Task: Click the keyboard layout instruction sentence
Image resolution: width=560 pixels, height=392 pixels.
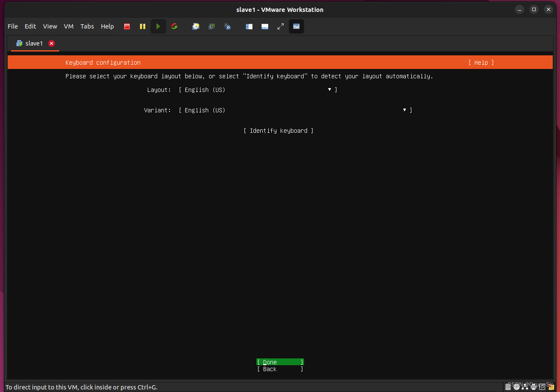Action: [249, 76]
